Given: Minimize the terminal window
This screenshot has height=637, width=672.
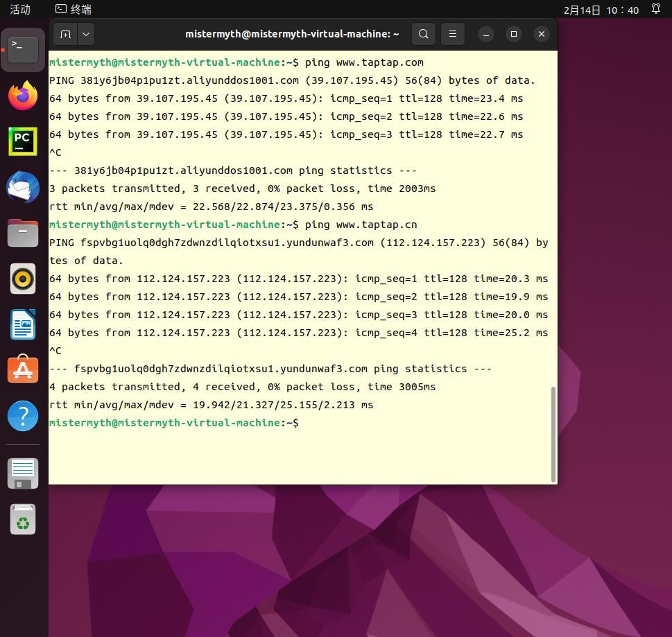Looking at the screenshot, I should (x=486, y=34).
